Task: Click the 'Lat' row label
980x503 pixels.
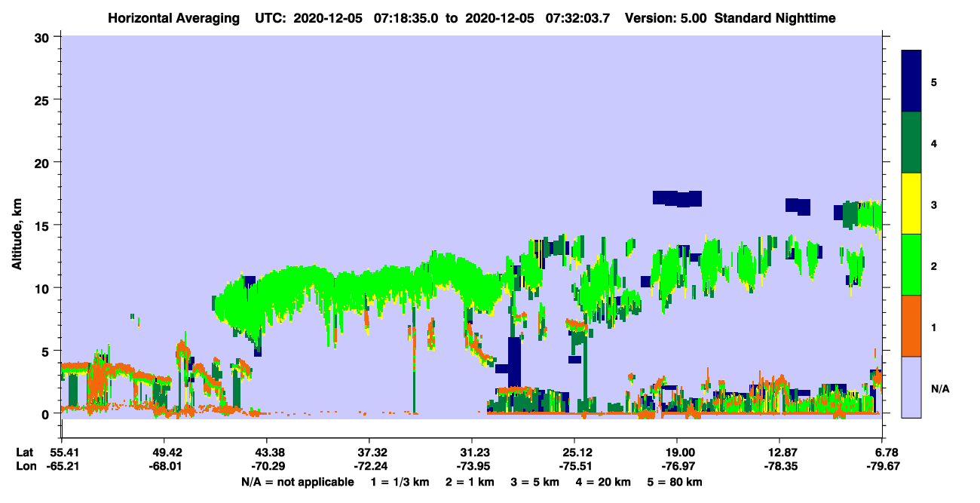Action: (23, 452)
